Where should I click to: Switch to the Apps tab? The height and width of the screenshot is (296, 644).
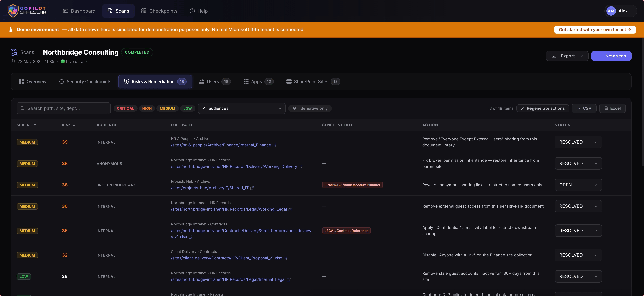tap(259, 82)
